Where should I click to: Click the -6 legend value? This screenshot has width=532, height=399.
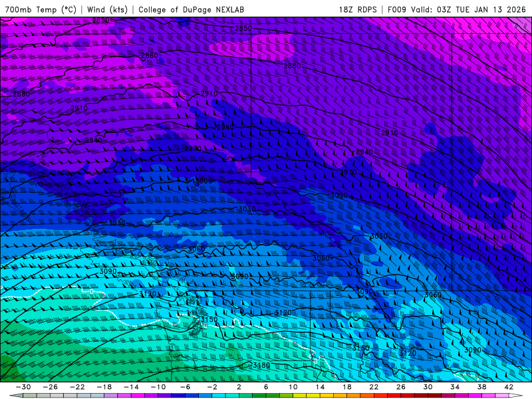click(185, 387)
